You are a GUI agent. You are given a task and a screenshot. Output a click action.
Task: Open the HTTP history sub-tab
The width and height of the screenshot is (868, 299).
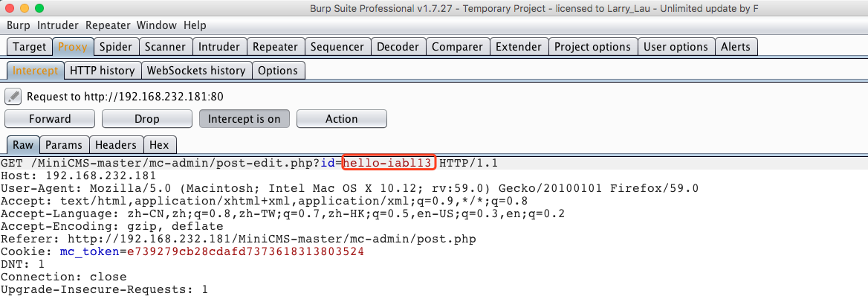click(x=103, y=71)
